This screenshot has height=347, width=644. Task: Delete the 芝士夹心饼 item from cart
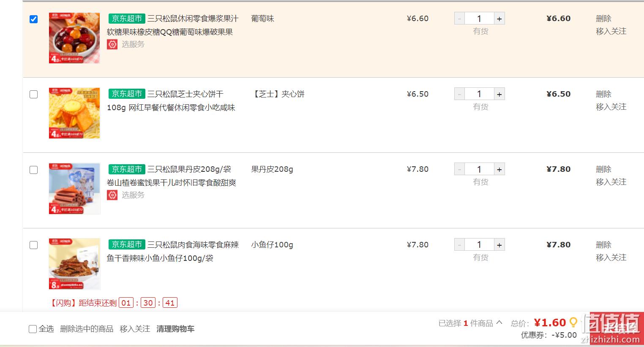click(x=603, y=94)
